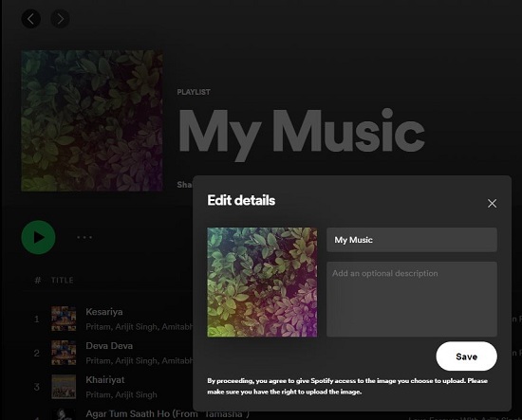Click the big 'My Music' playlist title

(x=301, y=134)
